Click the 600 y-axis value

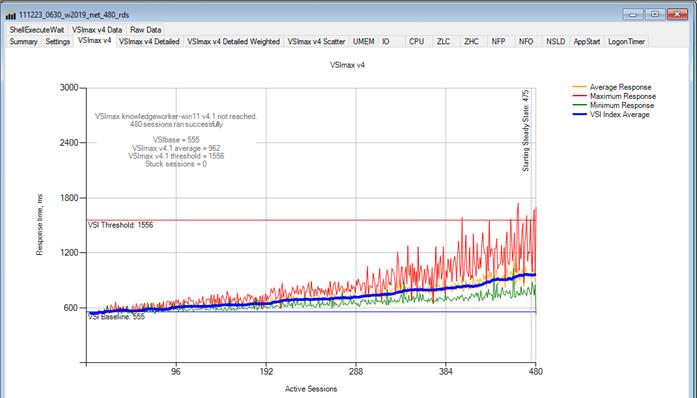pyautogui.click(x=71, y=308)
